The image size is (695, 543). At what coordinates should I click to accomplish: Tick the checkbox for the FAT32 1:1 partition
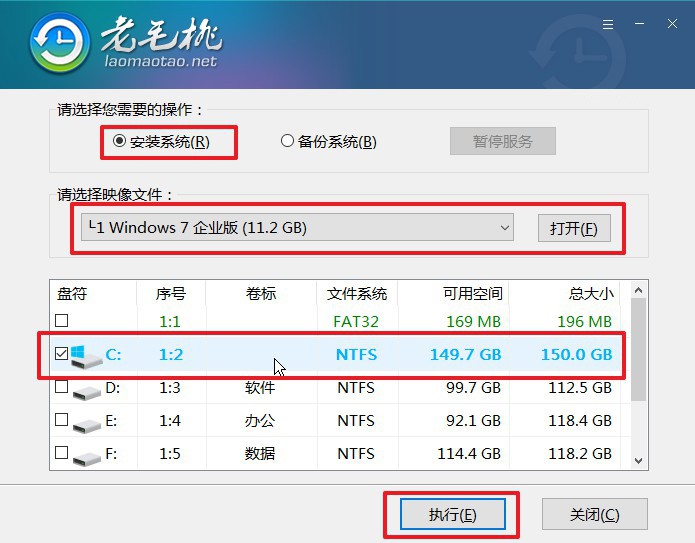tap(62, 321)
